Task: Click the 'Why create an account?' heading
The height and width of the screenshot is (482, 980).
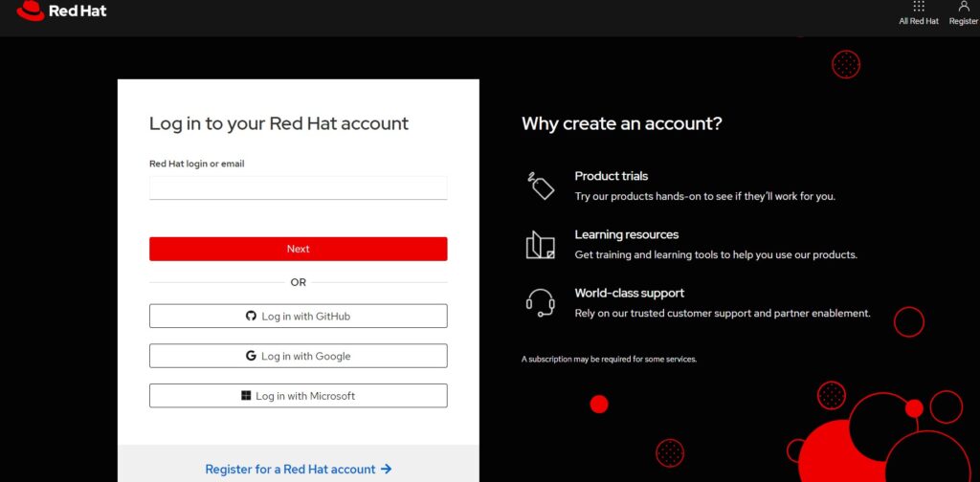Action: [x=622, y=123]
